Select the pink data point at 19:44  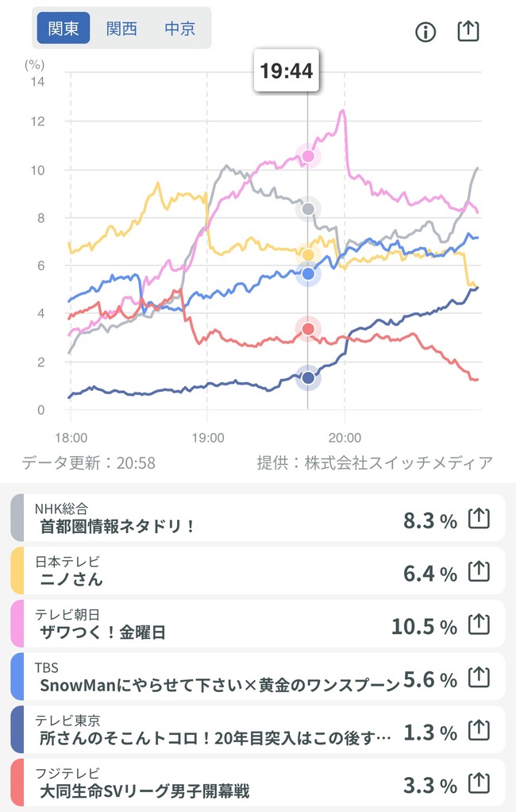coord(308,156)
